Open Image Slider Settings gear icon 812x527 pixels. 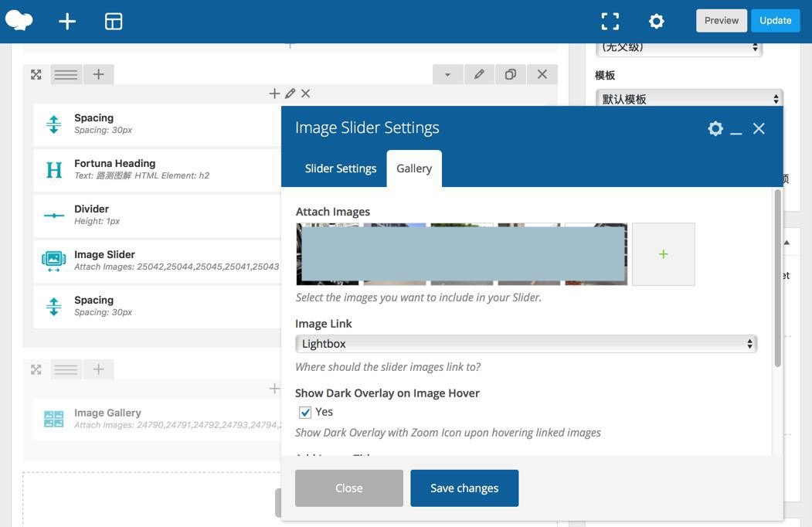click(715, 128)
